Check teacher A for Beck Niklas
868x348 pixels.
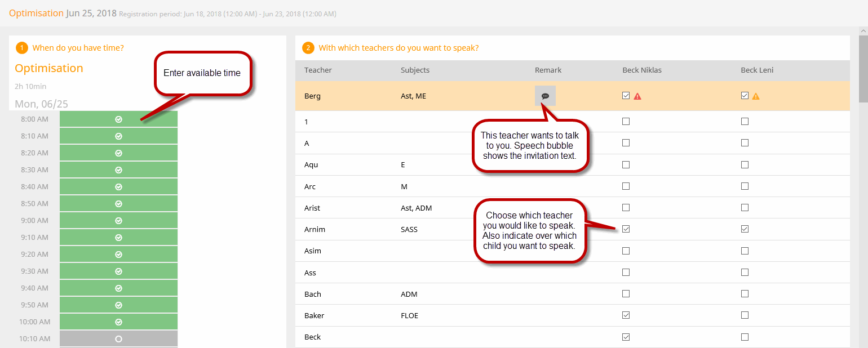pyautogui.click(x=626, y=143)
